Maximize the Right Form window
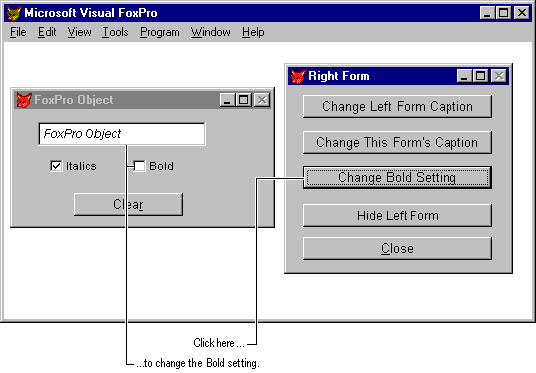 (480, 76)
